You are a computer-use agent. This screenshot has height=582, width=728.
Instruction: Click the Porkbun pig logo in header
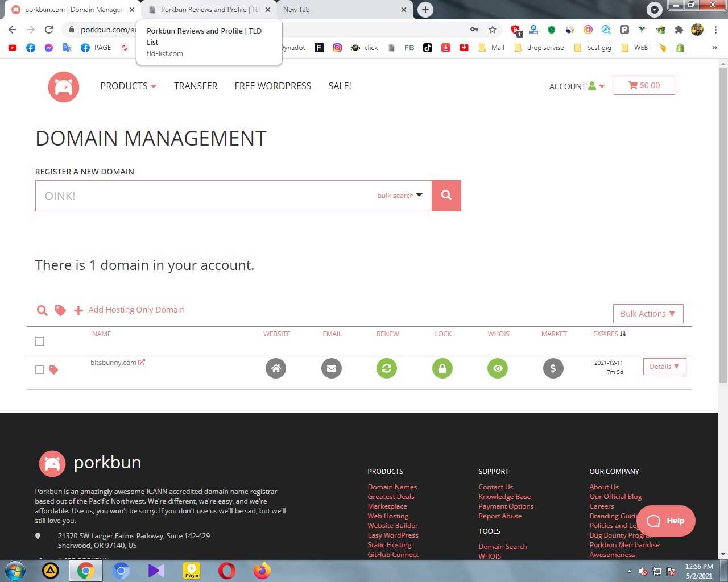(x=64, y=86)
